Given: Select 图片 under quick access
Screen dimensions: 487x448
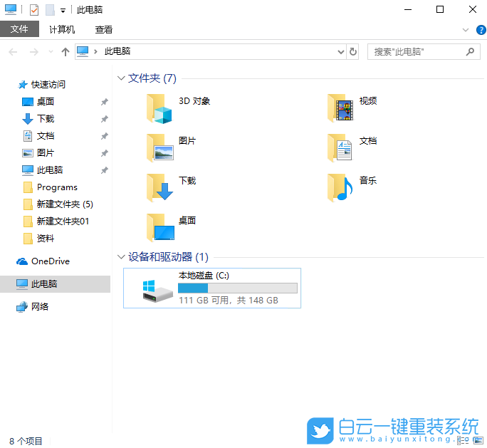Looking at the screenshot, I should (46, 153).
